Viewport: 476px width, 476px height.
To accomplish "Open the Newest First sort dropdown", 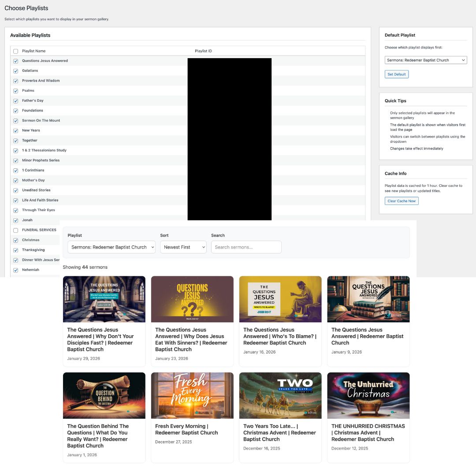I will tap(183, 247).
